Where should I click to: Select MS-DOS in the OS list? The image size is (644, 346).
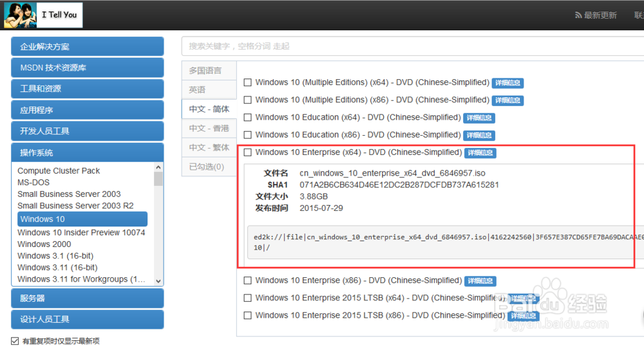click(33, 183)
